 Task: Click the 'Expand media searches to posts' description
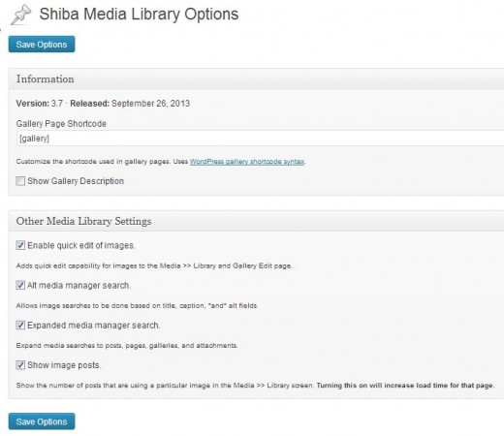[x=127, y=346]
